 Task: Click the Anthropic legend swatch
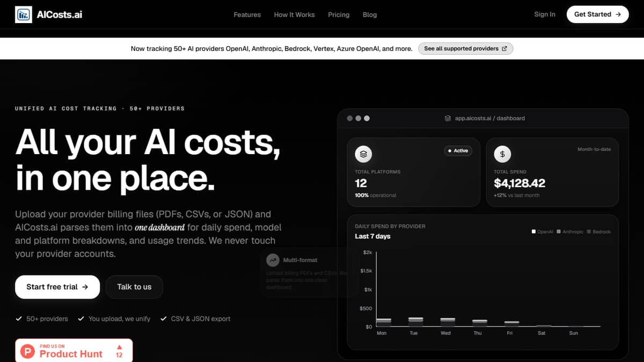559,231
